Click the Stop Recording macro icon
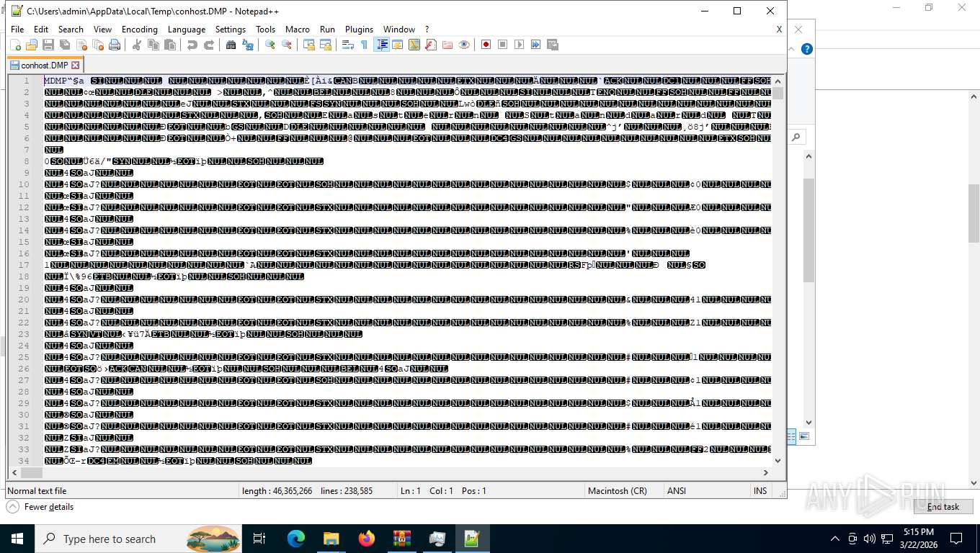This screenshot has width=980, height=553. click(503, 45)
